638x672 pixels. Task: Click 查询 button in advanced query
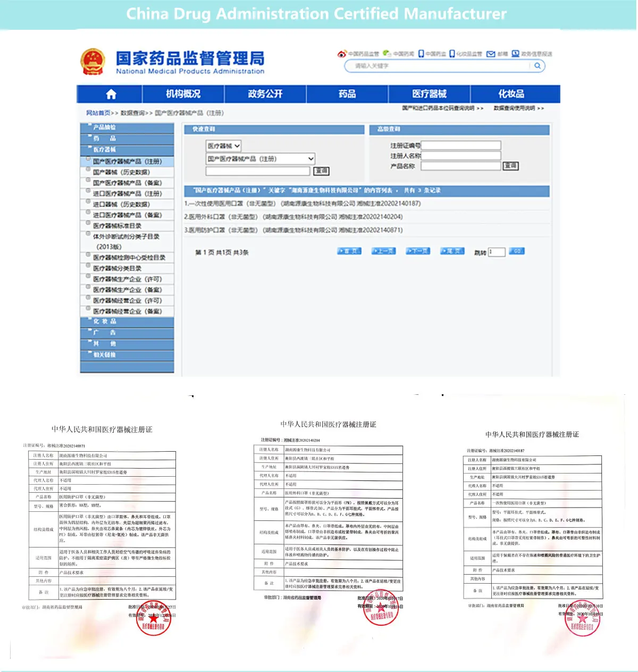(x=511, y=166)
